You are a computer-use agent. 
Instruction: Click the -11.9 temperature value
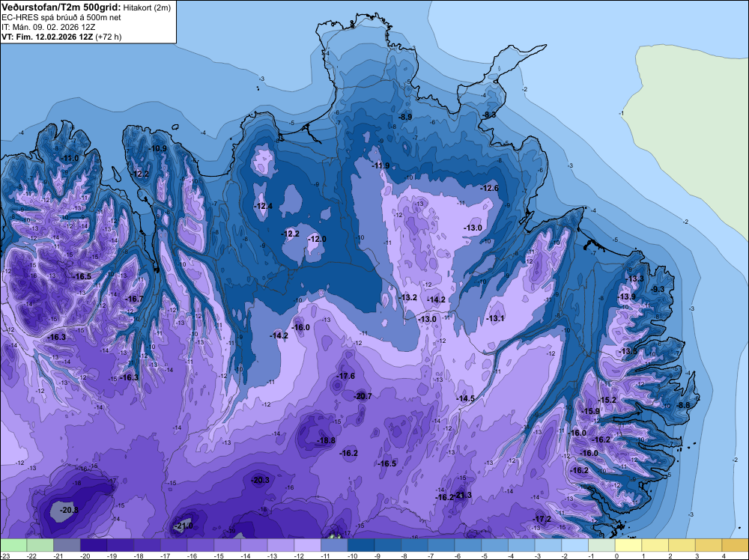click(380, 165)
